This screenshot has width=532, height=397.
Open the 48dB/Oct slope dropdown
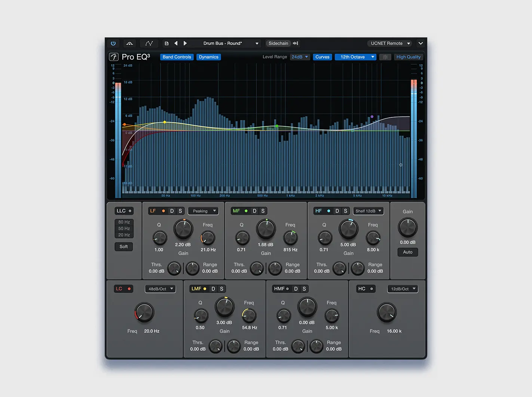tap(160, 289)
